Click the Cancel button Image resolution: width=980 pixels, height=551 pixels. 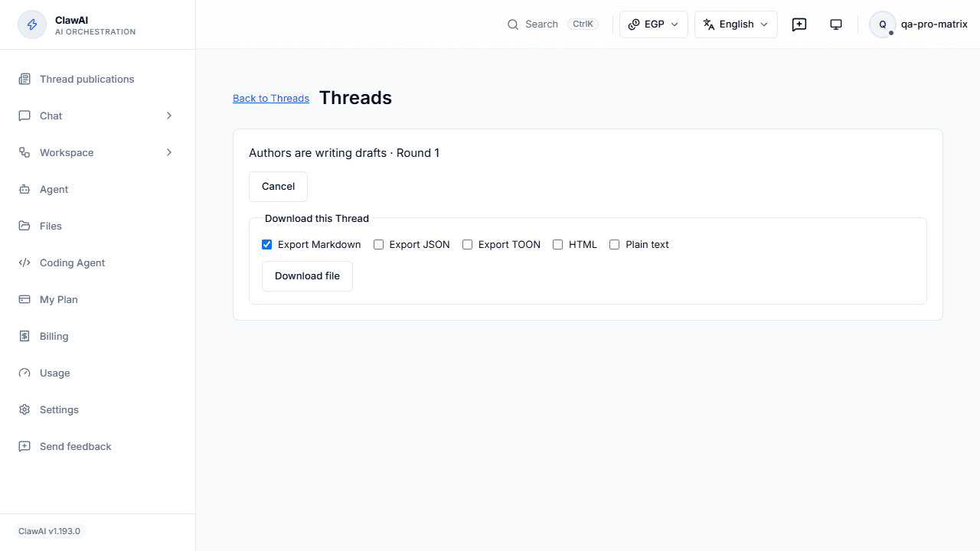pyautogui.click(x=278, y=187)
